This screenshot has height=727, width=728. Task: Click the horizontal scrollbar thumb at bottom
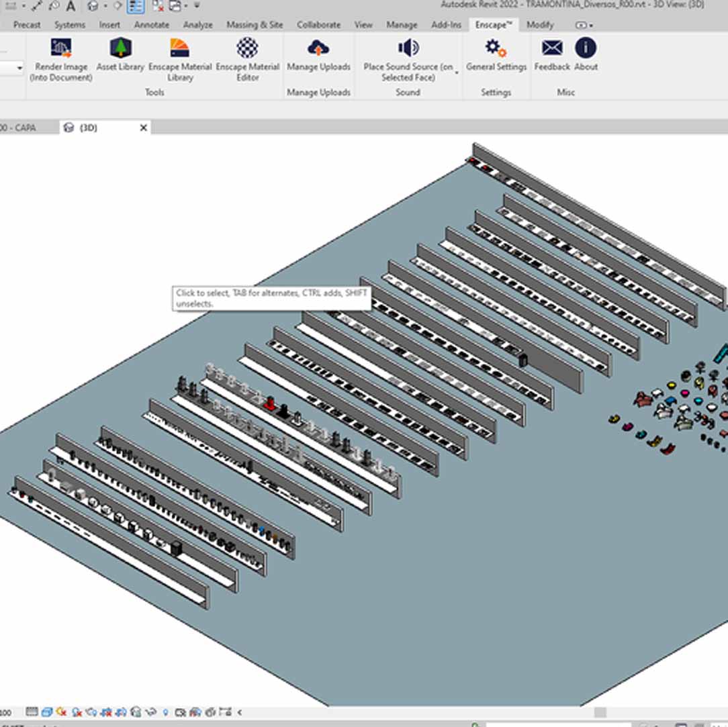pyautogui.click(x=600, y=712)
